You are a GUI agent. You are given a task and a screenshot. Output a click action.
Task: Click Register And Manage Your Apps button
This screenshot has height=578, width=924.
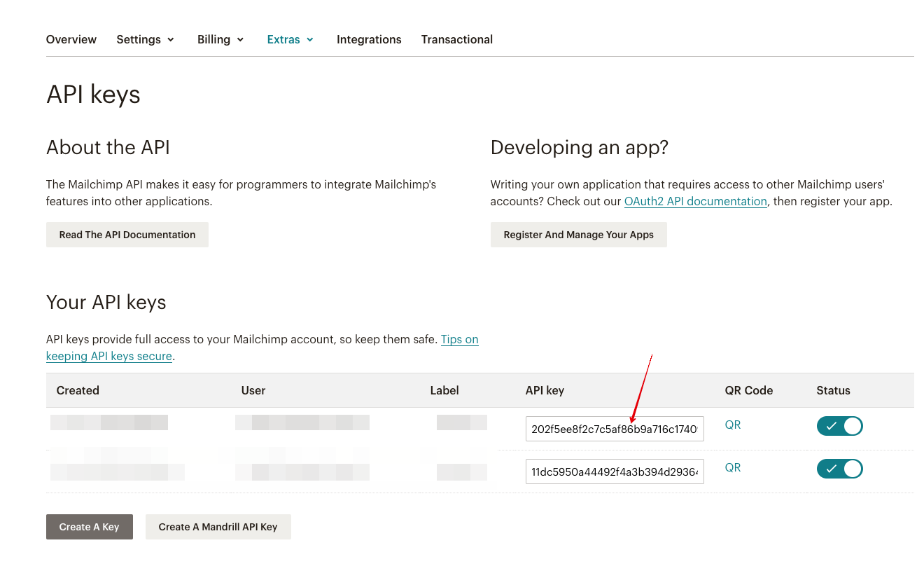(579, 235)
